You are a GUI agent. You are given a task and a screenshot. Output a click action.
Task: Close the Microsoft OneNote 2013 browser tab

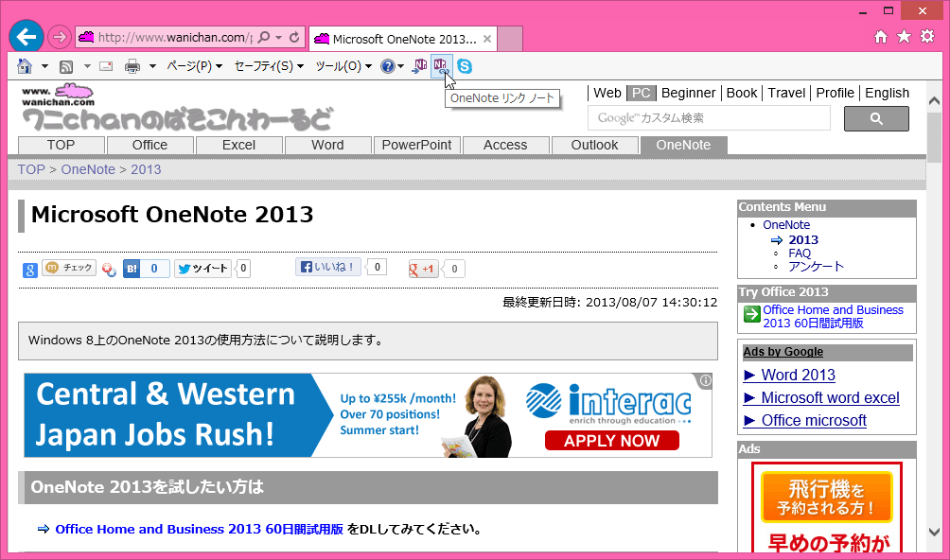pyautogui.click(x=487, y=40)
